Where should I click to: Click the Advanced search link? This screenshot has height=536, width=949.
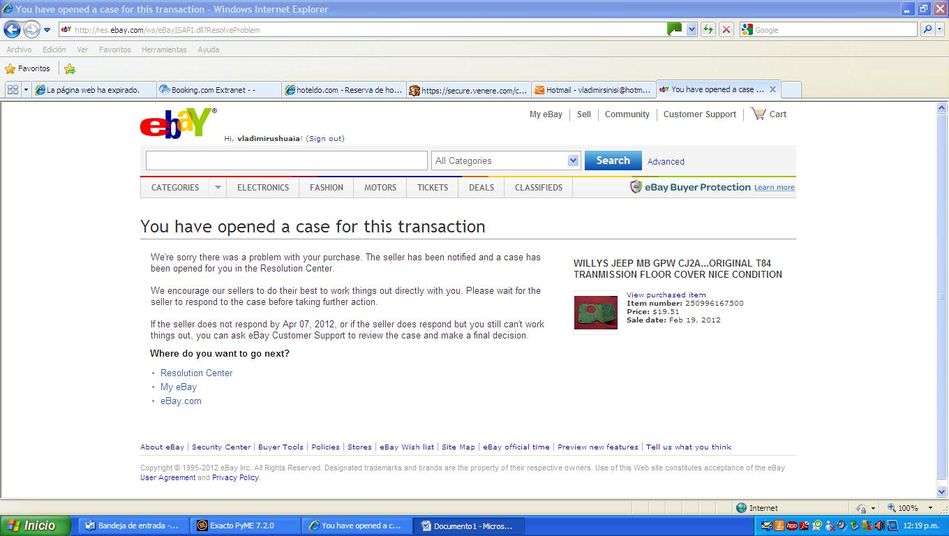tap(666, 162)
